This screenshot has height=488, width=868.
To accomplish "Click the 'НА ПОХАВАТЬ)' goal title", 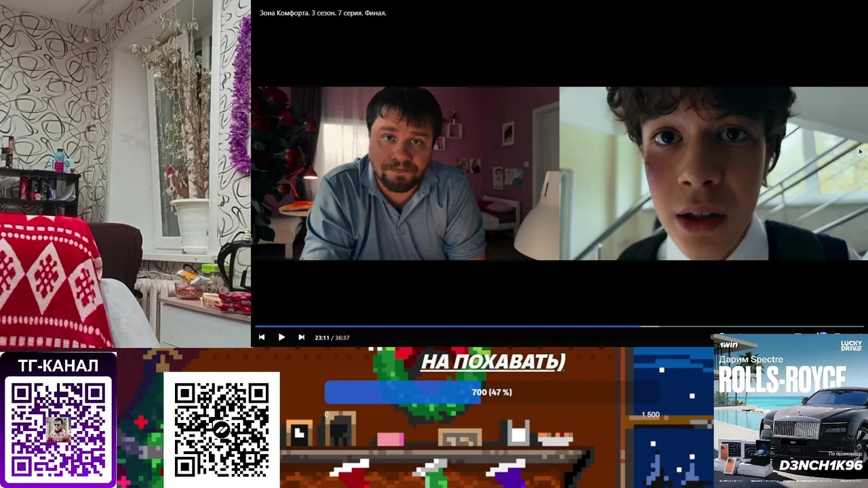I will pos(493,361).
